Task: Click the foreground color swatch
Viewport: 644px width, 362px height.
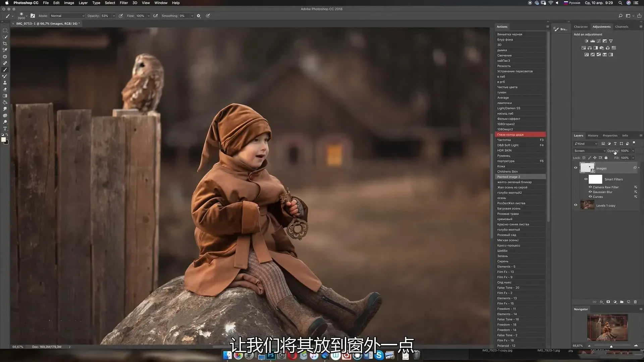Action: pos(3,139)
